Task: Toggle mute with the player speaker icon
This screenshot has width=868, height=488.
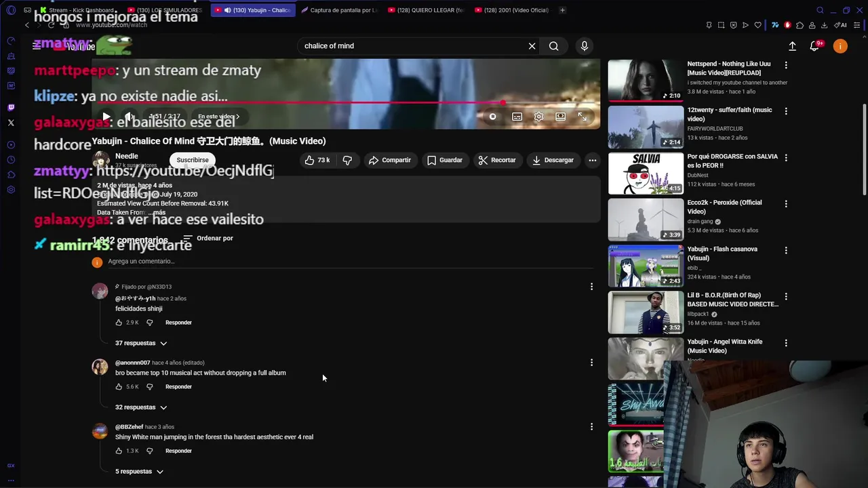Action: click(x=128, y=117)
